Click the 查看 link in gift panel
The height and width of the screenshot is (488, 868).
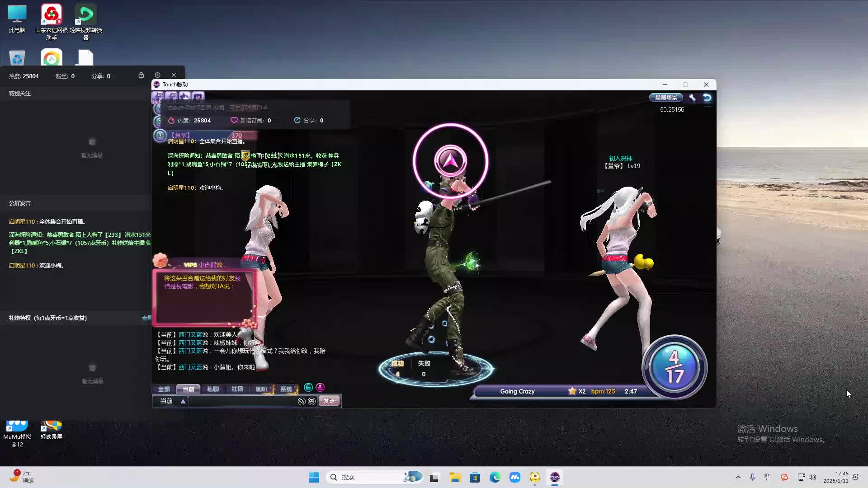146,318
